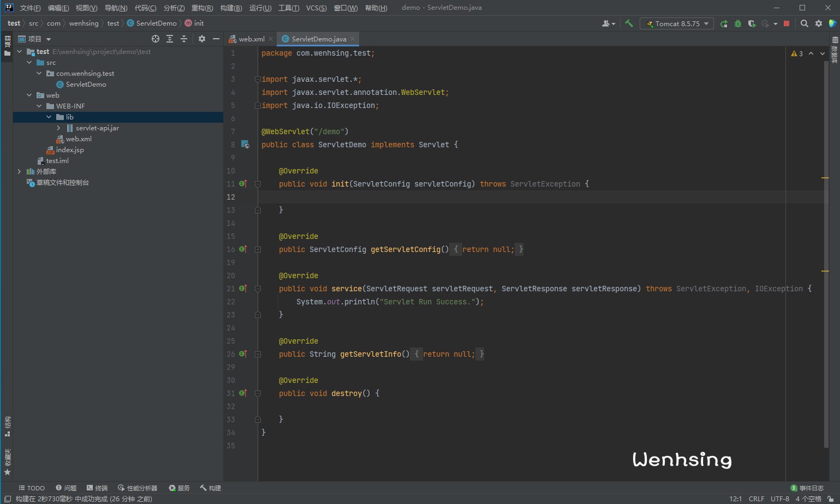Open IDE settings gear in top toolbar

pos(818,23)
